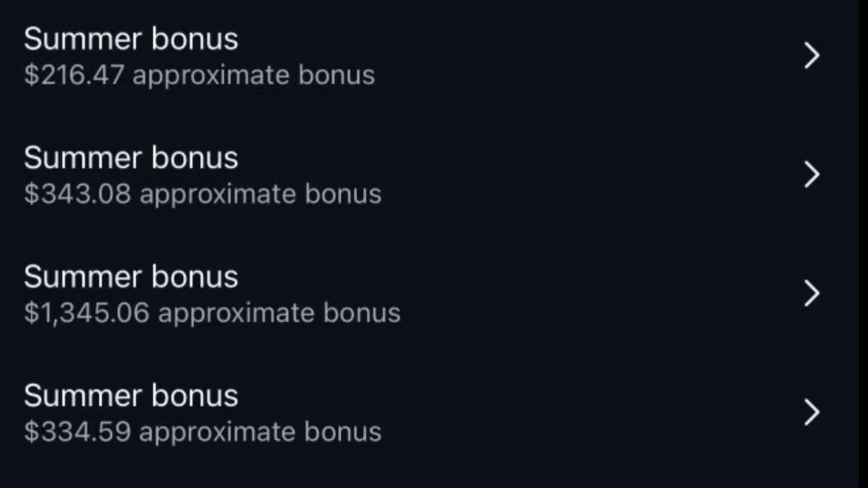Click the $216.47 amount text

74,75
